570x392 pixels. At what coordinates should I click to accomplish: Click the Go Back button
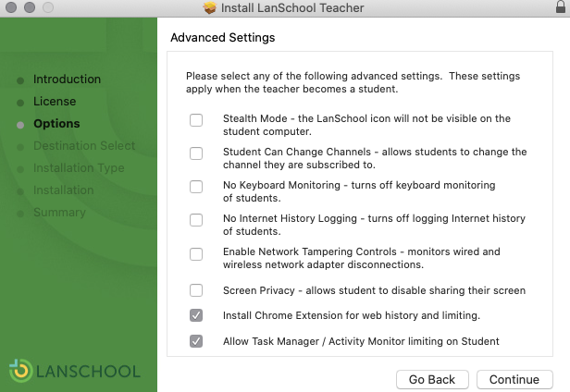click(432, 379)
